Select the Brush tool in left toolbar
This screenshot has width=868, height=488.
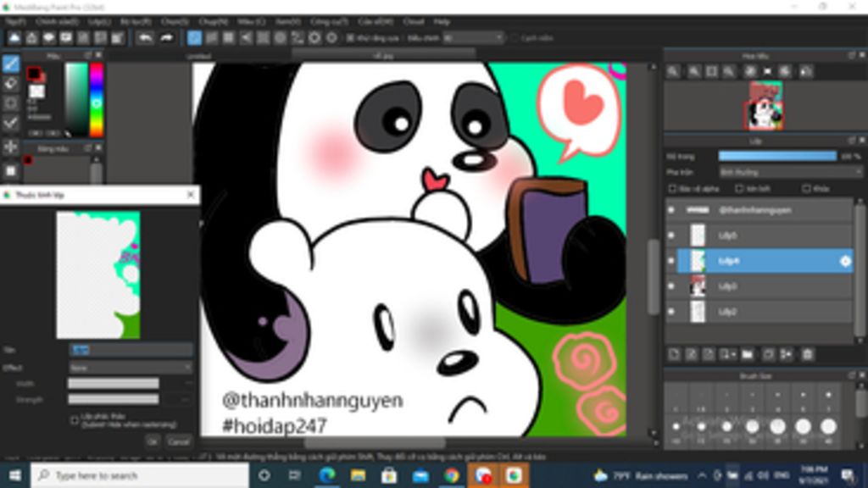tap(11, 64)
